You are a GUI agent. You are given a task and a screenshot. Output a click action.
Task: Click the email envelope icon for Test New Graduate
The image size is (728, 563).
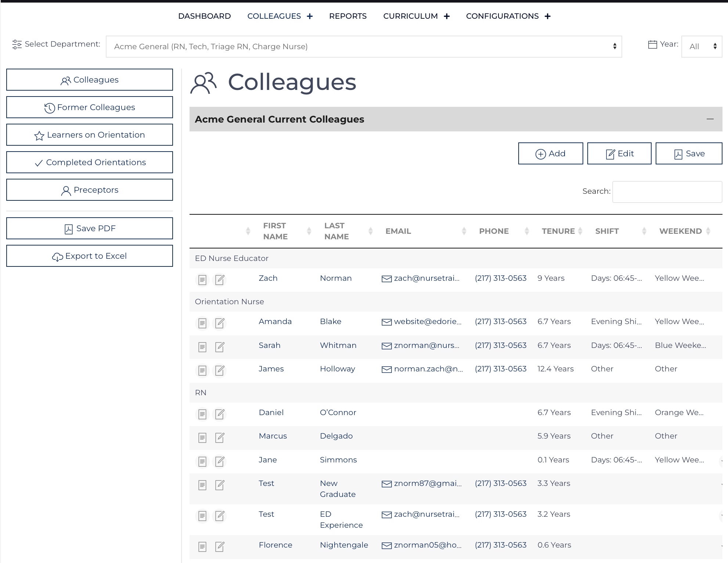click(386, 484)
